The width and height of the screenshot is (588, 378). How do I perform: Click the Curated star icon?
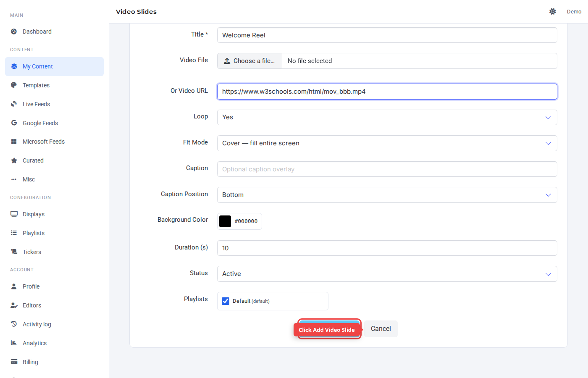click(x=14, y=160)
